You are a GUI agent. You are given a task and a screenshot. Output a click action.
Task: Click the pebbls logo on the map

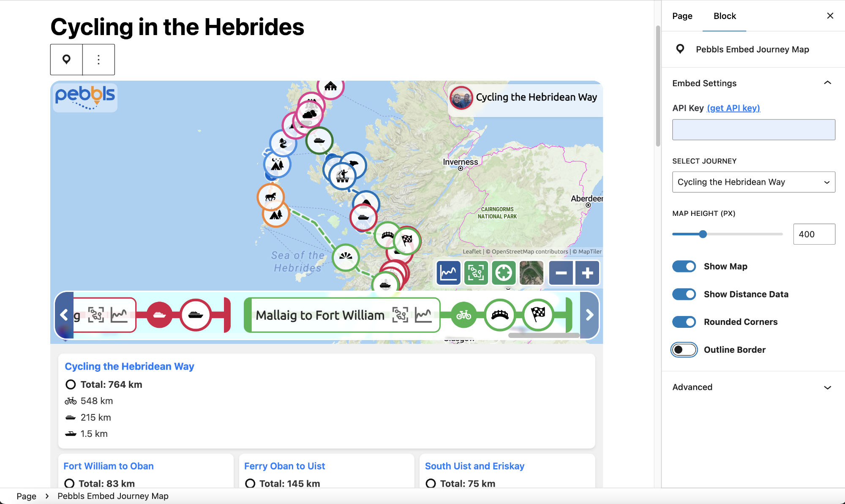[x=85, y=97]
